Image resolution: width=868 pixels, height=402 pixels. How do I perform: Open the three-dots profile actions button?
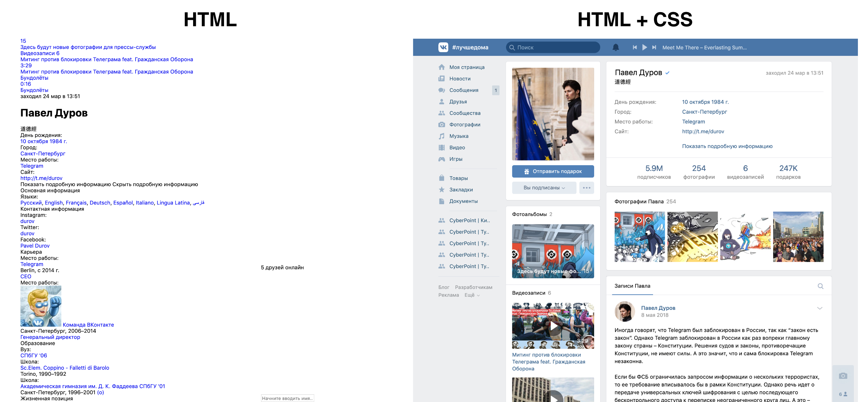click(x=586, y=188)
